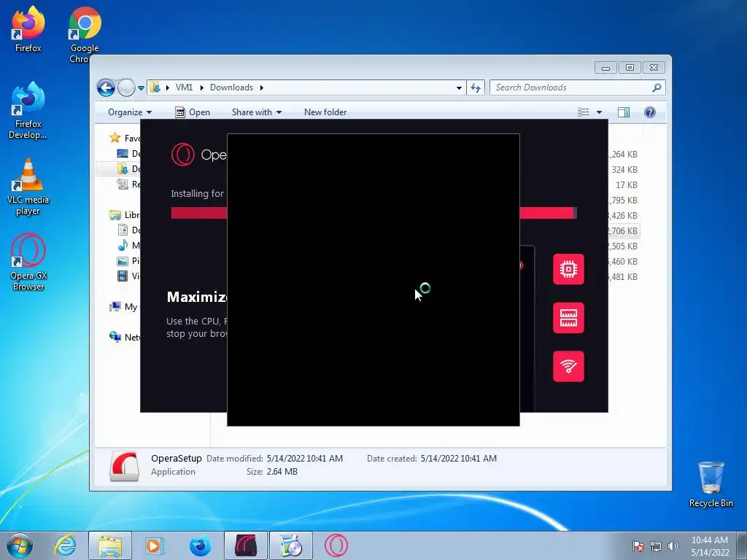Refresh the Downloads folder view
The height and width of the screenshot is (560, 747).
tap(476, 87)
